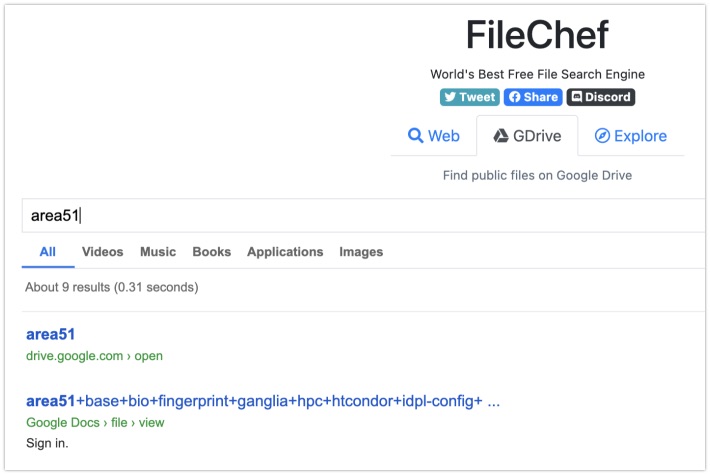Image resolution: width=710 pixels, height=475 pixels.
Task: Click the drive.google.com › open URL
Action: [x=94, y=356]
